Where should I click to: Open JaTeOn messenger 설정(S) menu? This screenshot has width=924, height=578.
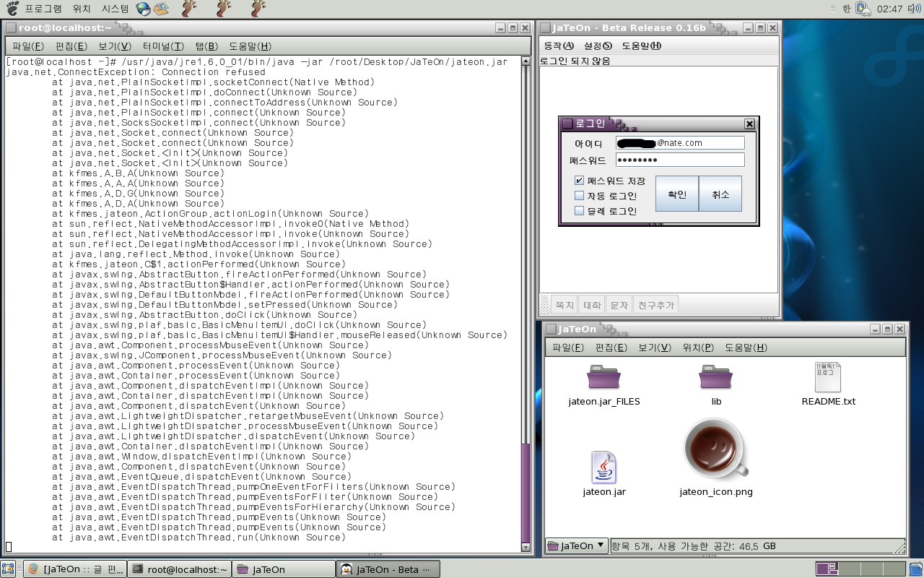598,46
